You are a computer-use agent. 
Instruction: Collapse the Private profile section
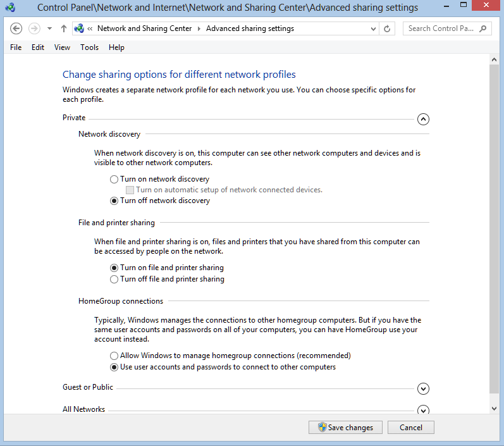(423, 120)
